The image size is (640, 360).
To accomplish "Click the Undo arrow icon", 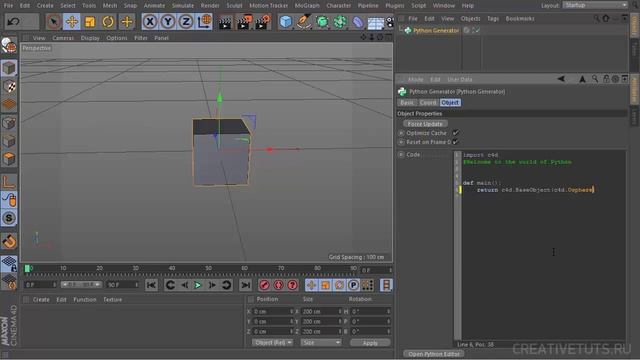I will tap(13, 22).
